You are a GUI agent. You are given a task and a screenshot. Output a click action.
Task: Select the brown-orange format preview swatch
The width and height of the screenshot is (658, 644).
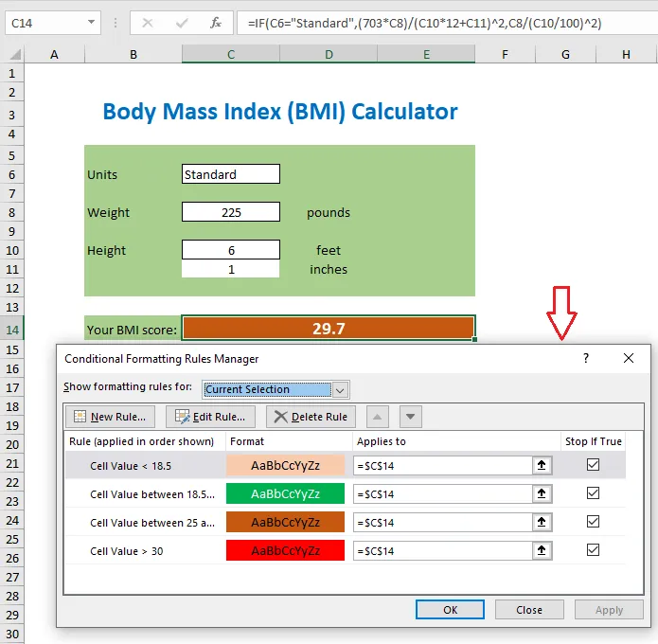point(285,522)
